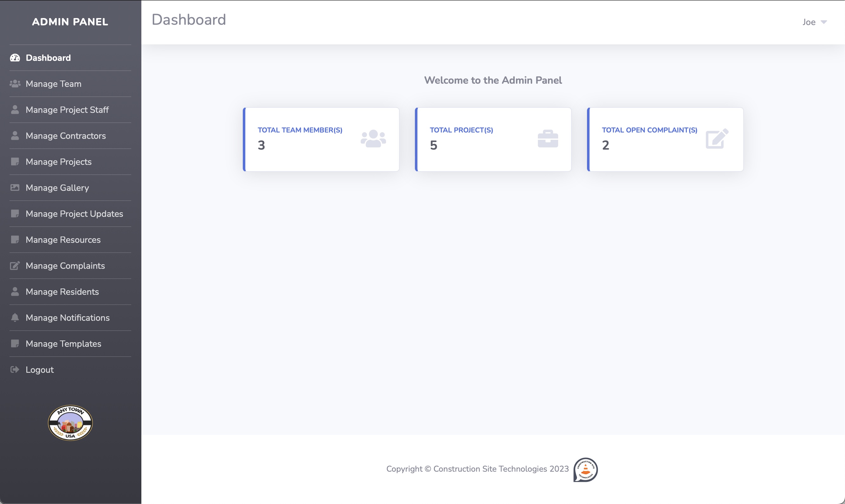The width and height of the screenshot is (845, 504).
Task: Open the Manage Projects page
Action: [x=70, y=162]
